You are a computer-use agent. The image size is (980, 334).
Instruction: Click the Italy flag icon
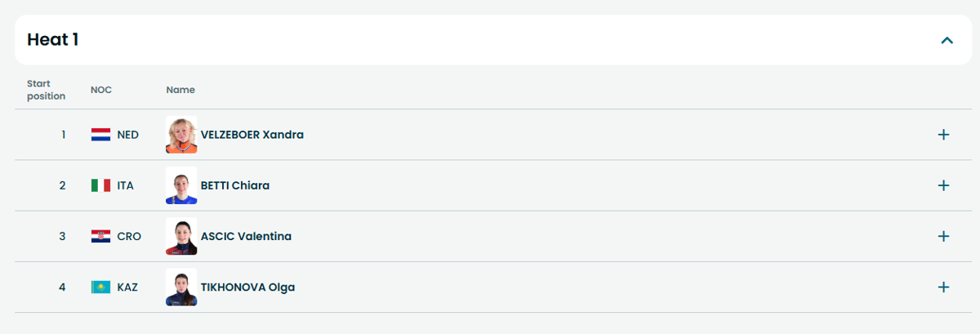100,185
